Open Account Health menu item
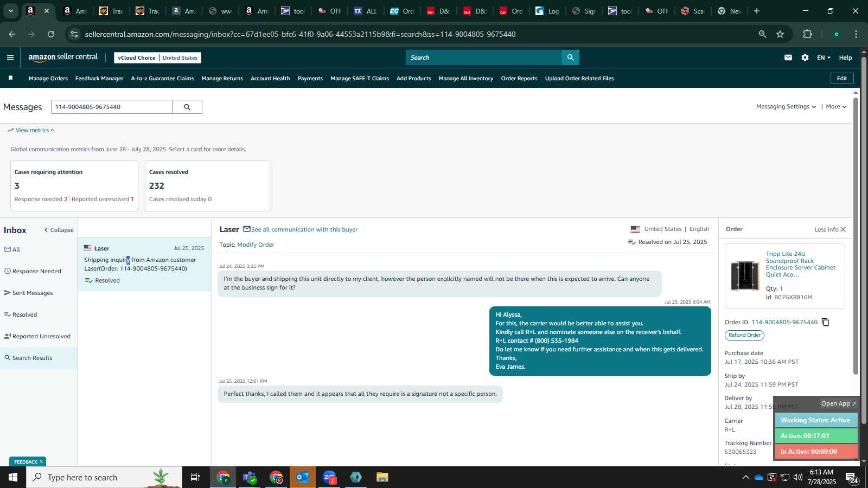Viewport: 868px width, 488px height. click(x=270, y=79)
